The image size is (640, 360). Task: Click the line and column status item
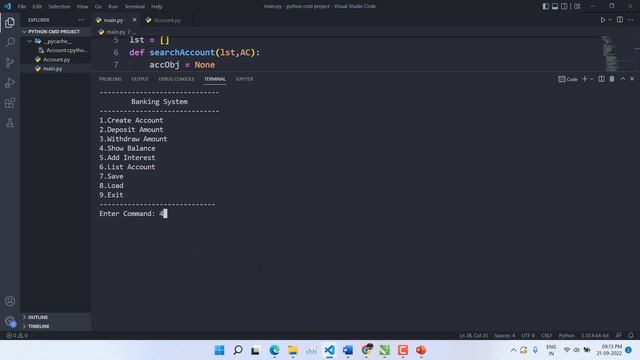[x=473, y=335]
